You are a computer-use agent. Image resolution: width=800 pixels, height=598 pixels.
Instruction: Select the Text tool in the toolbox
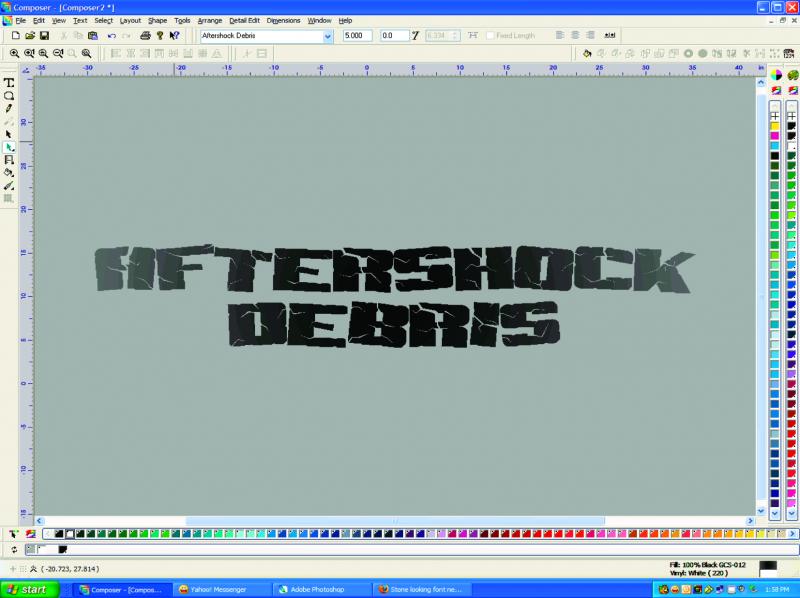[9, 83]
